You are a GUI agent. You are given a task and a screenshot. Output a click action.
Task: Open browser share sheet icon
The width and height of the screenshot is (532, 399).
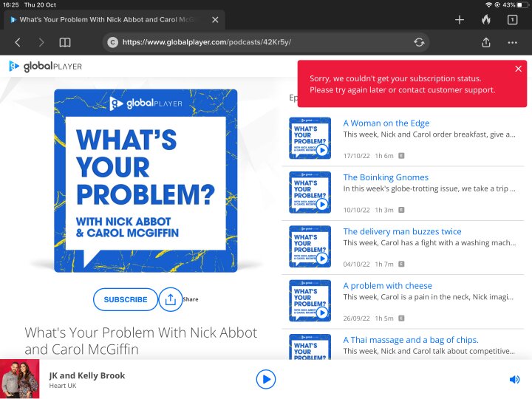click(486, 42)
